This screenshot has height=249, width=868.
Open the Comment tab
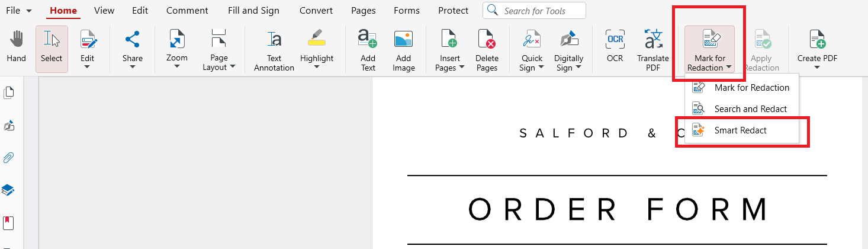[x=187, y=11]
